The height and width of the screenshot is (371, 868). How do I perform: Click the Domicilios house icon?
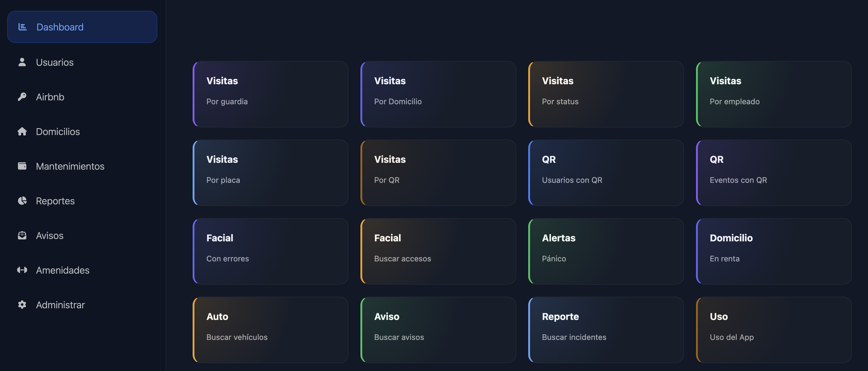(22, 132)
